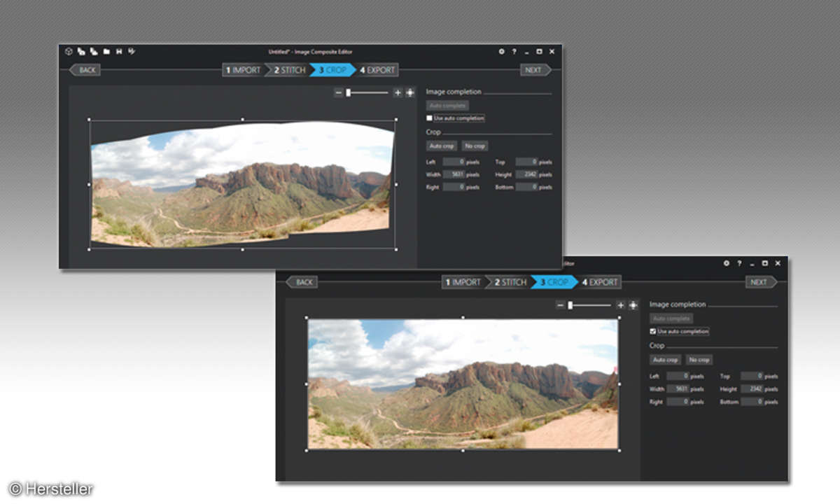Click Bottom pixels field in lower window
The height and width of the screenshot is (504, 840).
(x=752, y=401)
